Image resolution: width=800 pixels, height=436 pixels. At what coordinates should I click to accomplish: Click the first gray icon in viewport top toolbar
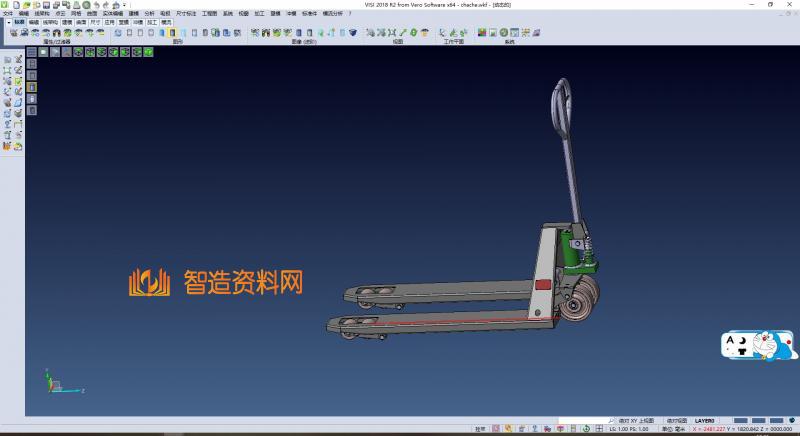[x=32, y=52]
